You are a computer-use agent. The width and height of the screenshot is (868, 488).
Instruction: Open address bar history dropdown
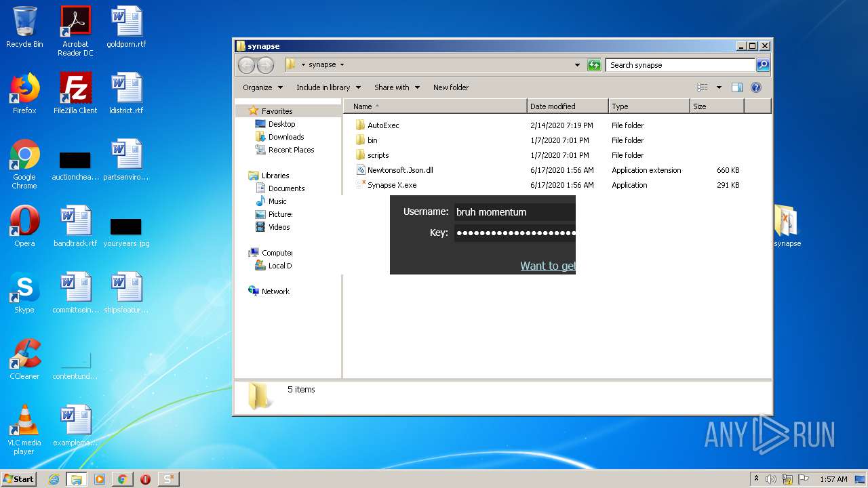[x=577, y=65]
